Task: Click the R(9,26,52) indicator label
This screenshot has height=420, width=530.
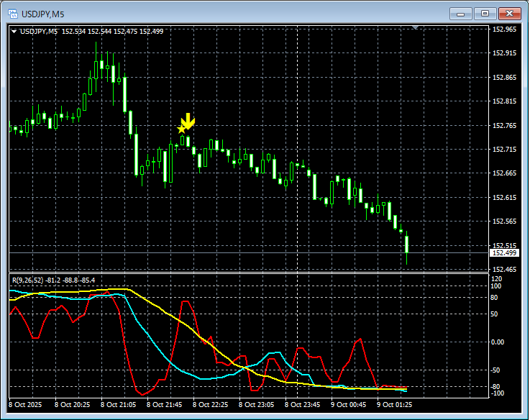Action: click(x=27, y=279)
